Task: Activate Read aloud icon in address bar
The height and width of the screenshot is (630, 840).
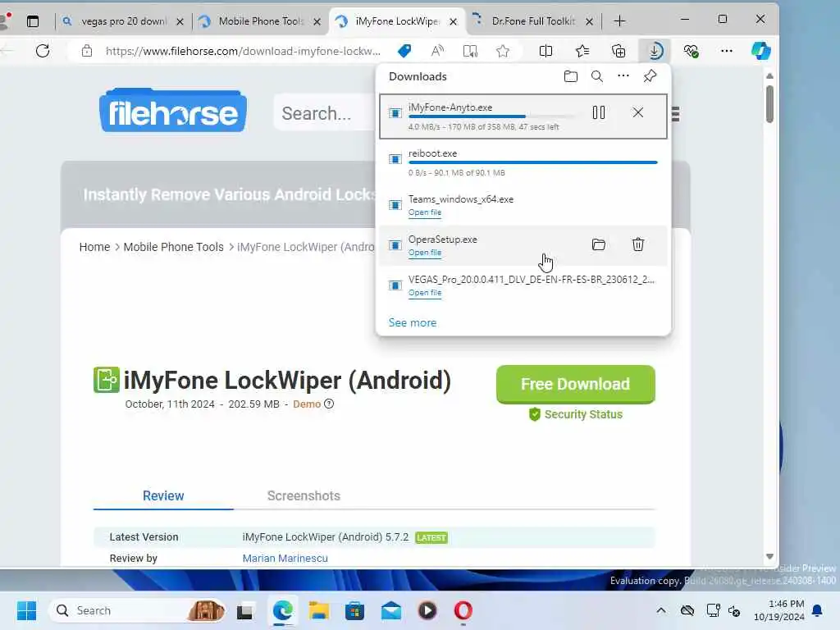Action: point(437,52)
